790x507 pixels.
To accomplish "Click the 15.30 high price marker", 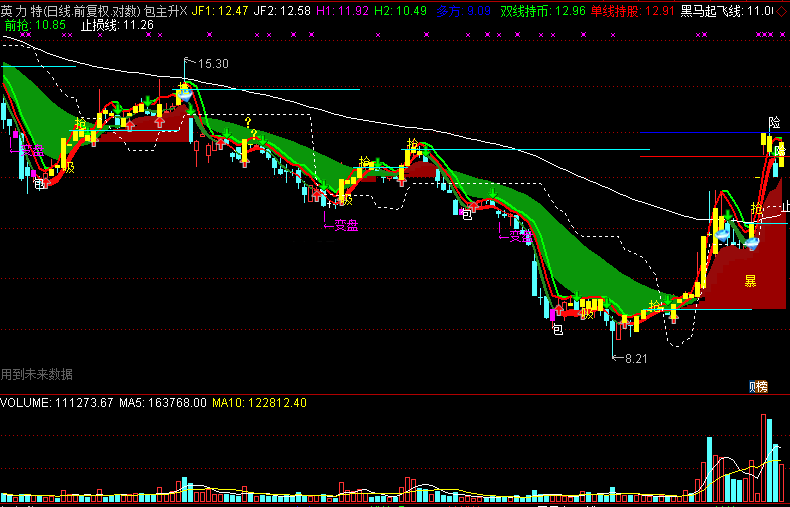I will coord(213,64).
